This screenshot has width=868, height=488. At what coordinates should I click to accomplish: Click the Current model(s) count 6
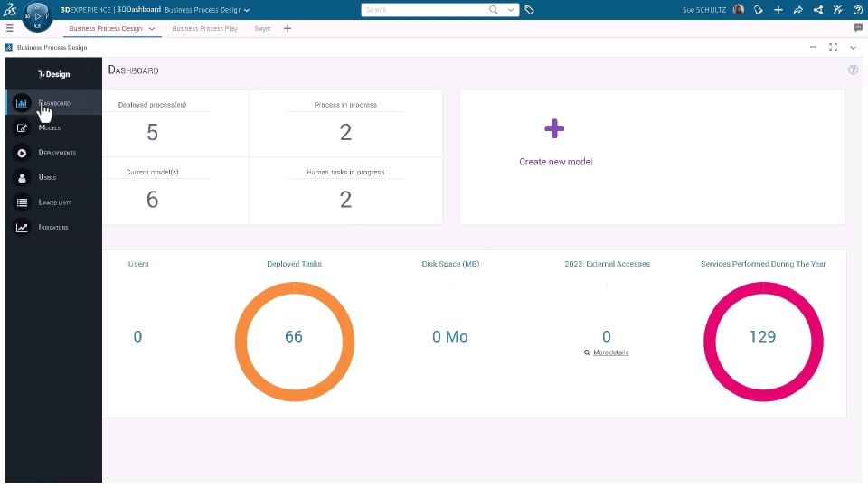coord(152,199)
